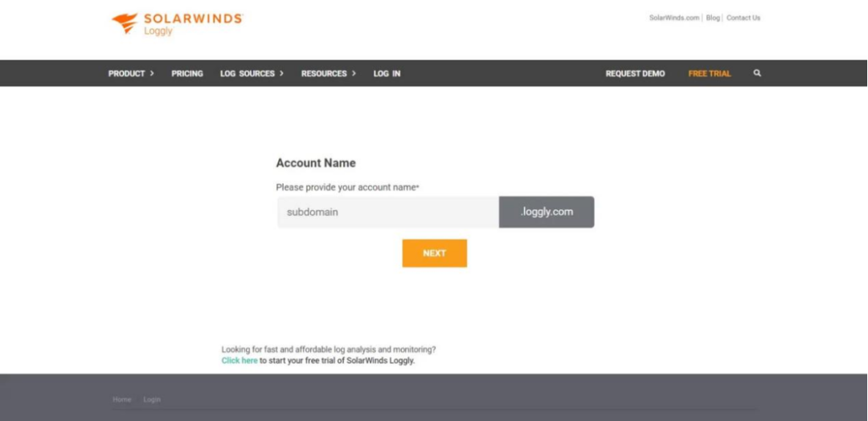Visit the SolarWinds.com top link
This screenshot has height=421, width=868.
[x=674, y=18]
